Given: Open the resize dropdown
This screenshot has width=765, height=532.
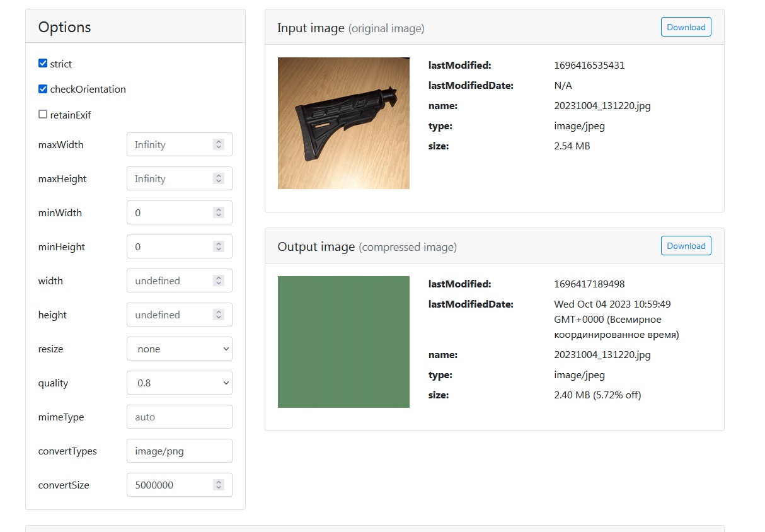Looking at the screenshot, I should point(179,349).
